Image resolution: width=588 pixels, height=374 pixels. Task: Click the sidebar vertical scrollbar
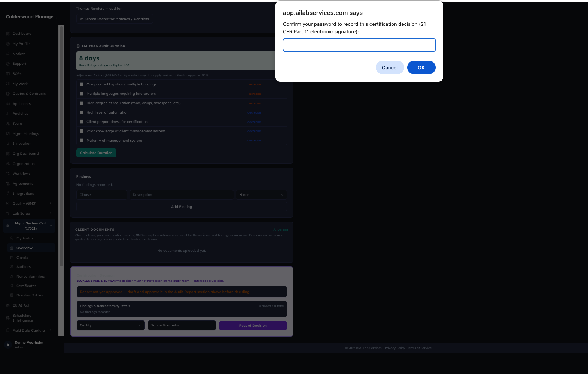tap(61, 146)
